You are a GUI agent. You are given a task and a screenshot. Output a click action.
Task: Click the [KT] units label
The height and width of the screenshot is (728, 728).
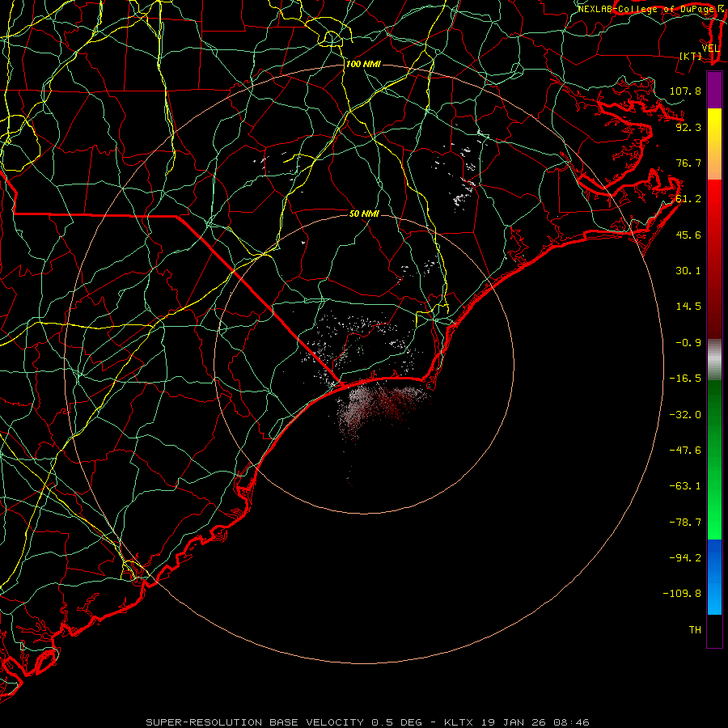[x=691, y=56]
